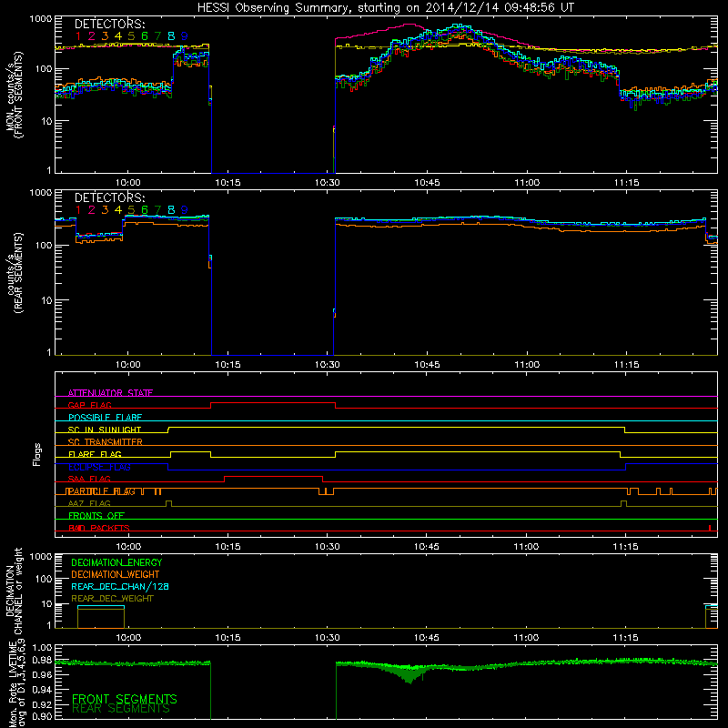Click the 11:00 tick label under rear plot
This screenshot has width=728, height=728.
point(527,365)
